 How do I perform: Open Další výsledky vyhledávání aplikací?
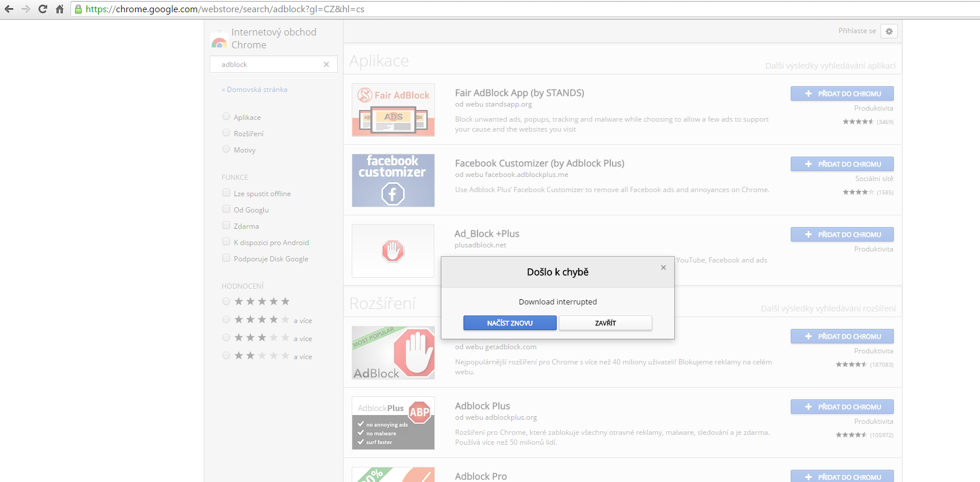coord(830,66)
